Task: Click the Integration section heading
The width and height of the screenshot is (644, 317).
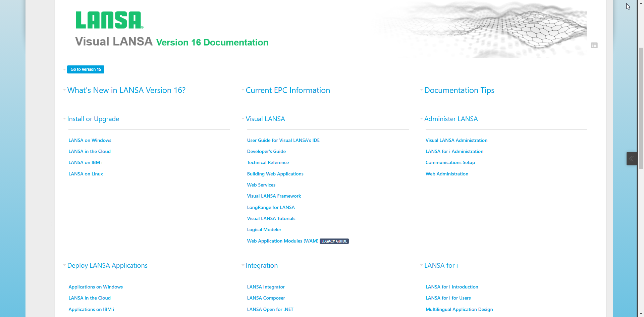Action: (x=262, y=265)
